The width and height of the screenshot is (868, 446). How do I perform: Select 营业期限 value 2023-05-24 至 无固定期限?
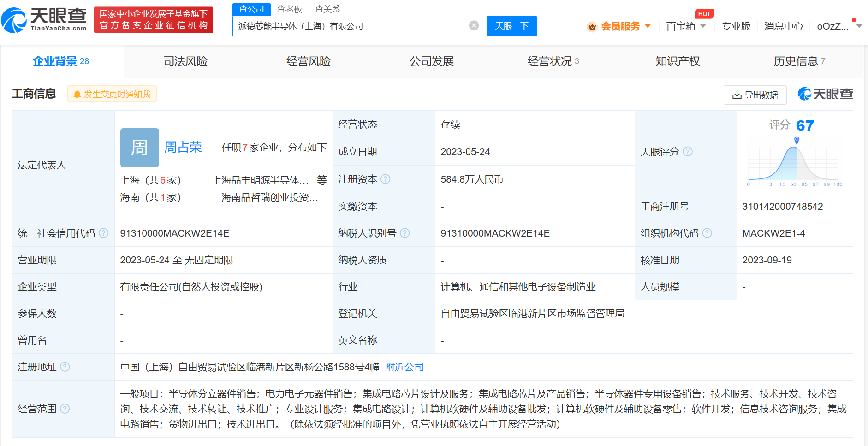[177, 260]
